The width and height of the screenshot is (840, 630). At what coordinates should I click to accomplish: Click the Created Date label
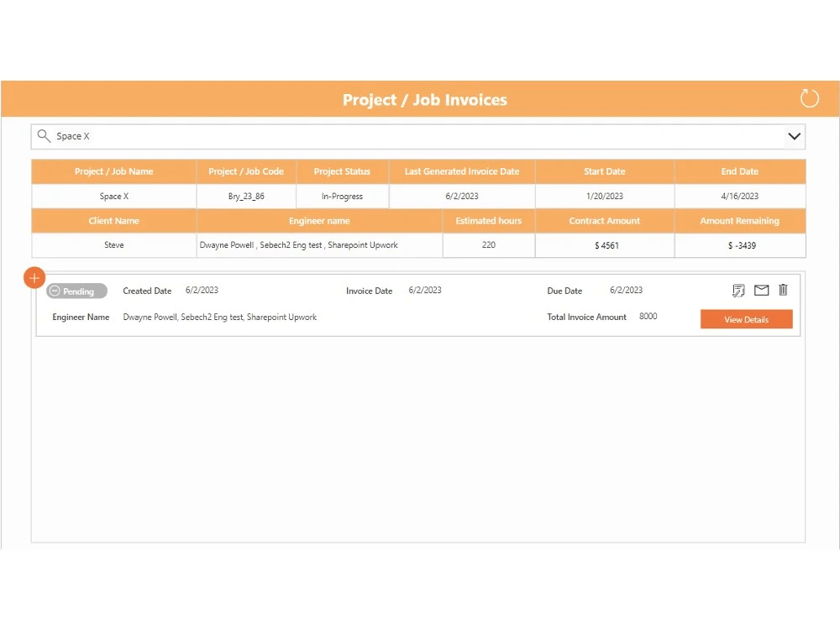tap(147, 291)
